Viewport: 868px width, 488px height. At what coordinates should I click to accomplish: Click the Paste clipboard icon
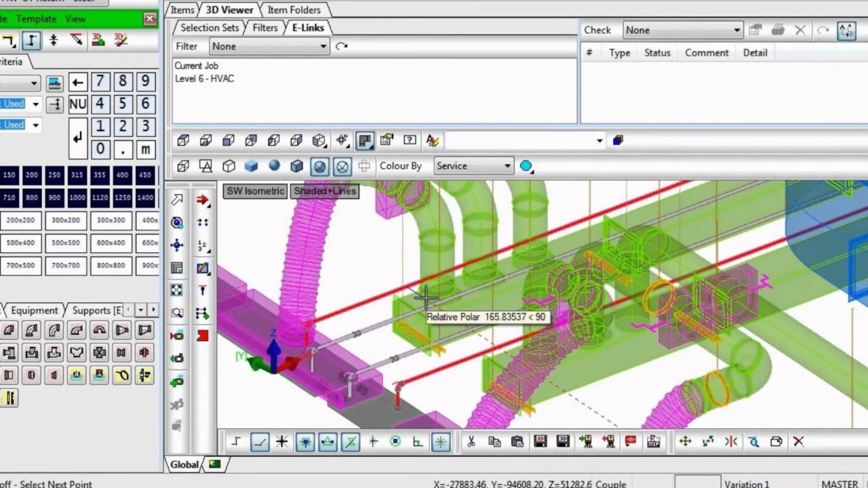coord(517,441)
